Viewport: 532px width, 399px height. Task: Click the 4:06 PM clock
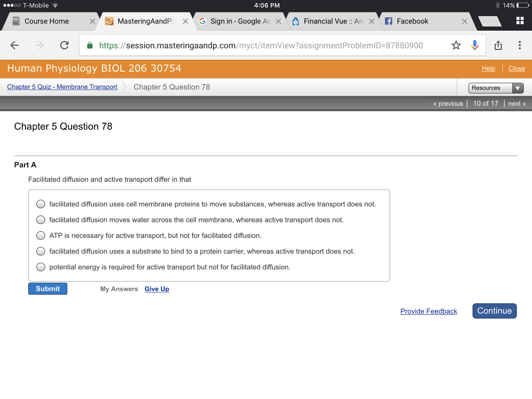coord(267,5)
